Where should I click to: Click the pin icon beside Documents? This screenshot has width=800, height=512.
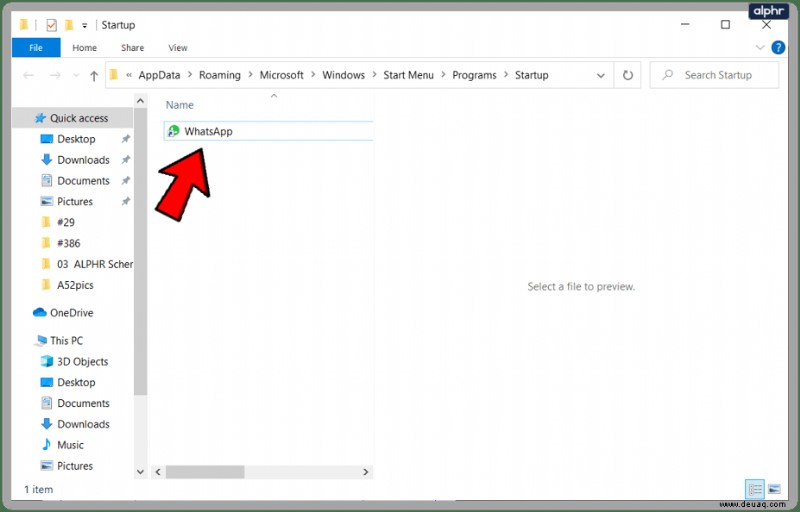(x=126, y=181)
